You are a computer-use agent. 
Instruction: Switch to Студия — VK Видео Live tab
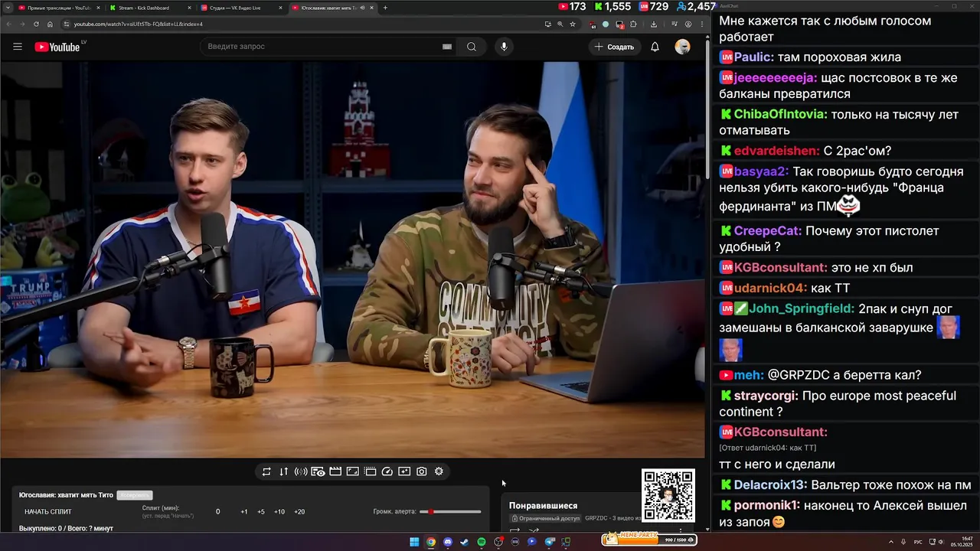click(x=241, y=8)
